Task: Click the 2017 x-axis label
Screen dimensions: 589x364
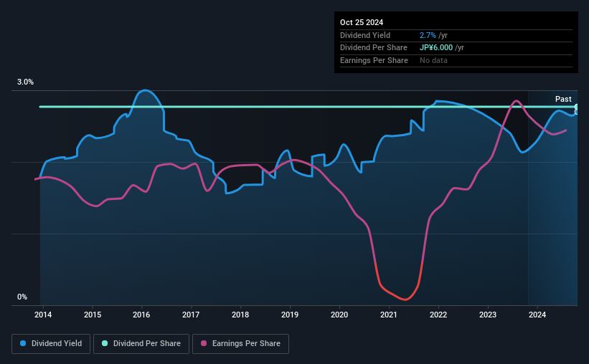Action: pyautogui.click(x=191, y=315)
